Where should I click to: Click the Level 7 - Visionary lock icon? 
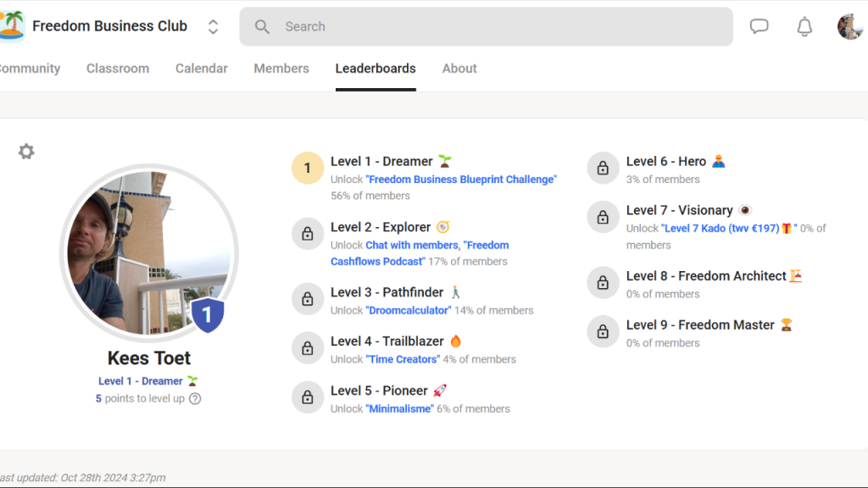coord(603,217)
